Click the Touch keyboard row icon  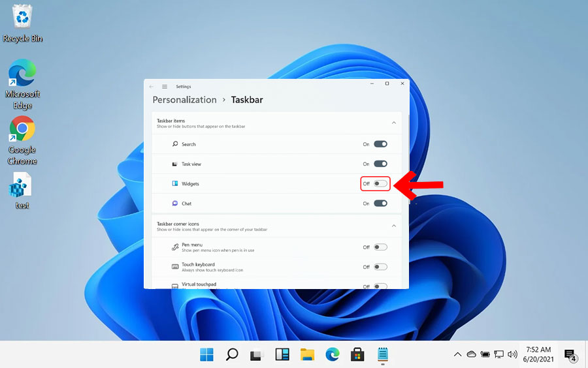click(x=174, y=267)
